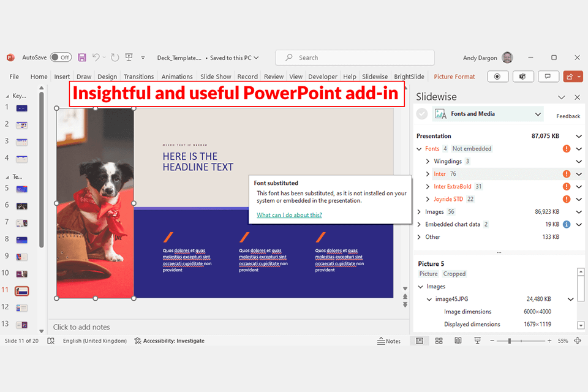
Task: Click spell check icon in status bar
Action: [51, 341]
